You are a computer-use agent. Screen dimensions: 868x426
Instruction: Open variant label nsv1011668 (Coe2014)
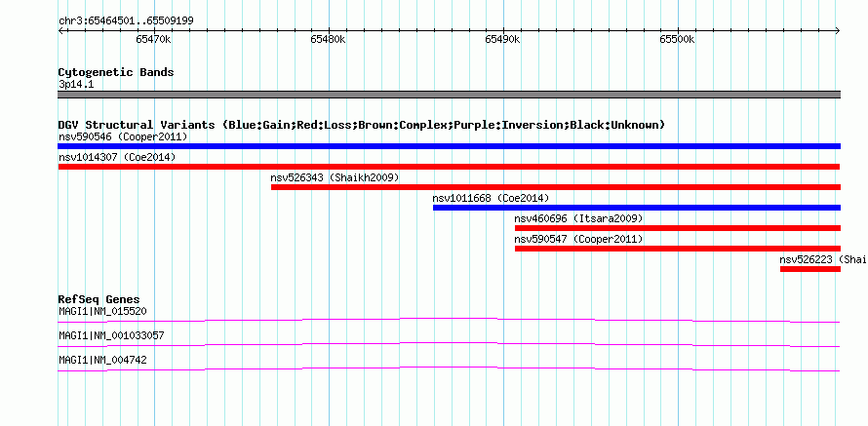[491, 198]
